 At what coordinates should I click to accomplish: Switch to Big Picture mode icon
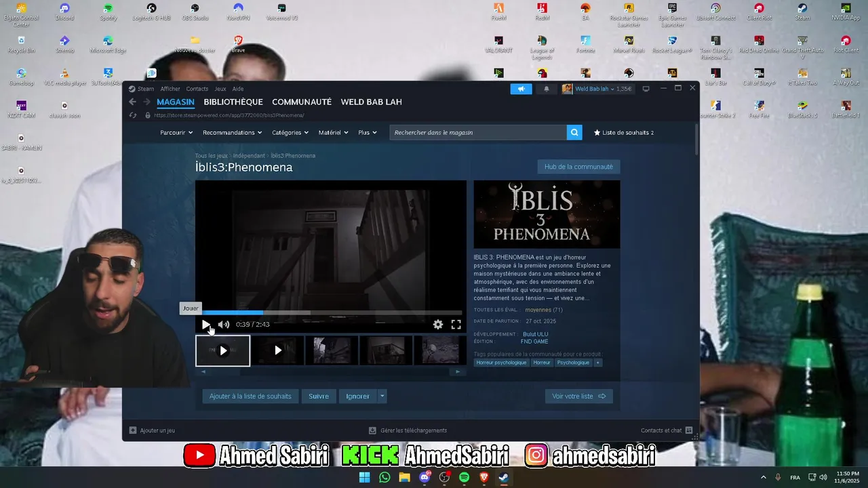[646, 89]
